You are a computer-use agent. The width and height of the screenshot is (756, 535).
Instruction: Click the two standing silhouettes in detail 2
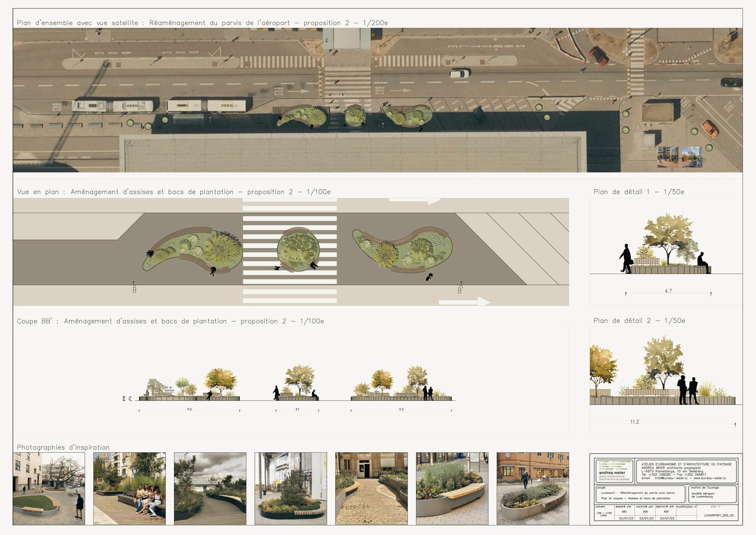tap(688, 390)
